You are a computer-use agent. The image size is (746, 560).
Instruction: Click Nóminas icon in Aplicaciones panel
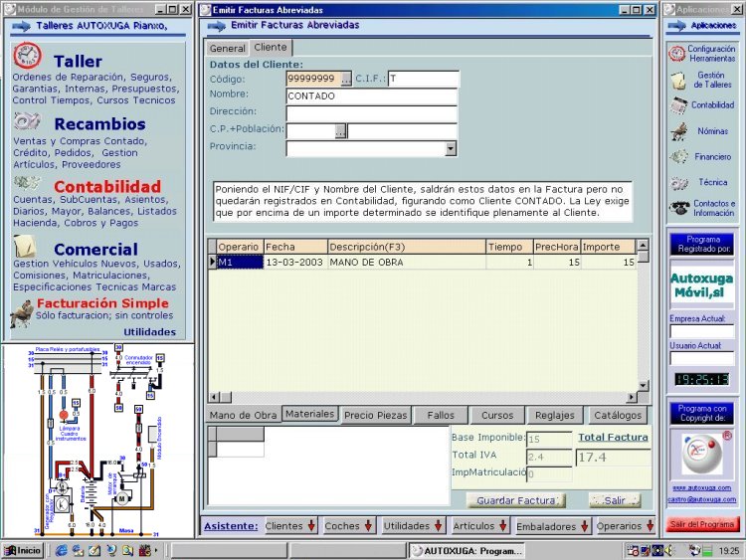point(679,131)
